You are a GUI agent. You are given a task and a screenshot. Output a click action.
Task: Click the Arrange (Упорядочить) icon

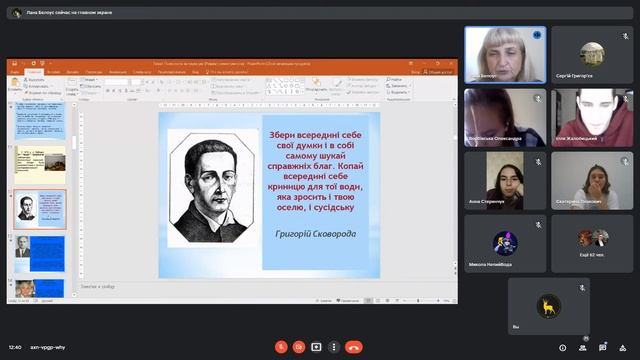(x=316, y=83)
